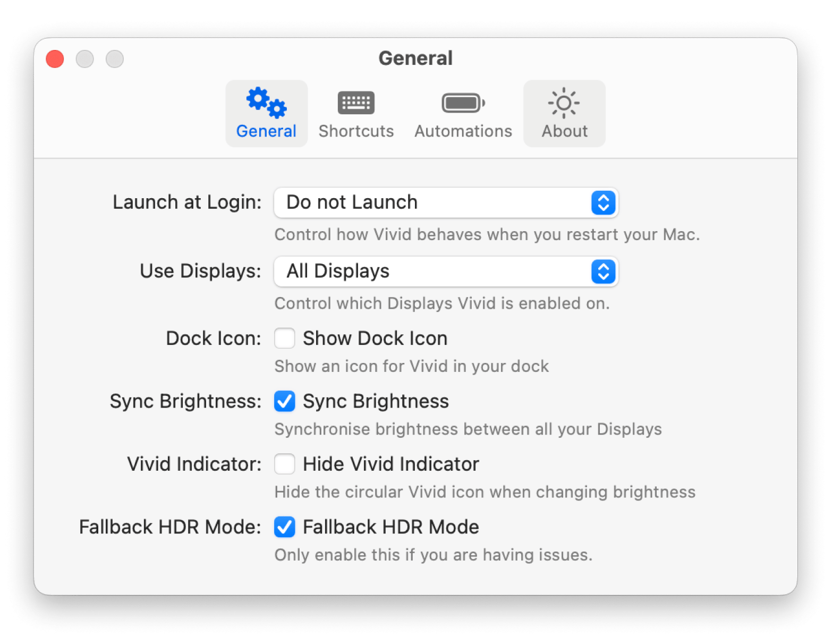Click 'Show an icon for Vivid' text
This screenshot has width=833, height=644.
pos(412,366)
